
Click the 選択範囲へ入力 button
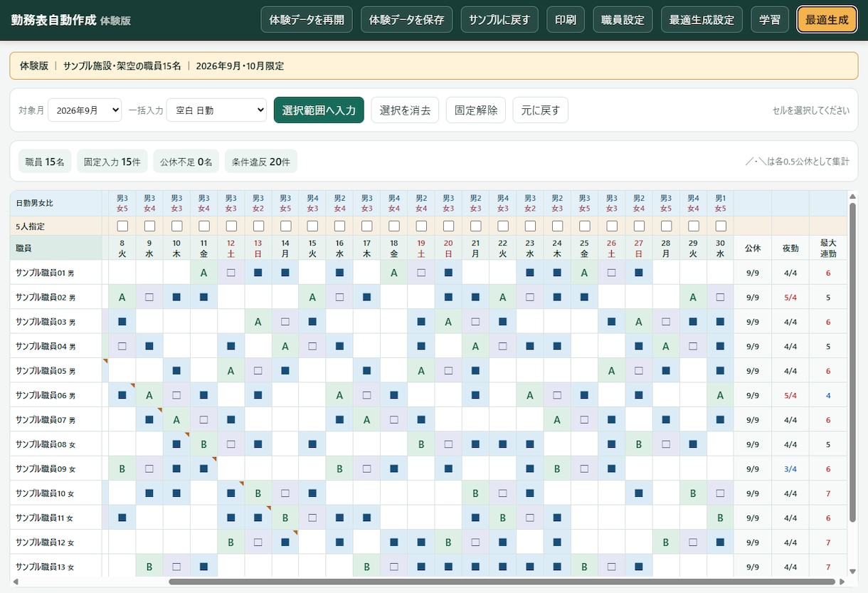pos(319,110)
